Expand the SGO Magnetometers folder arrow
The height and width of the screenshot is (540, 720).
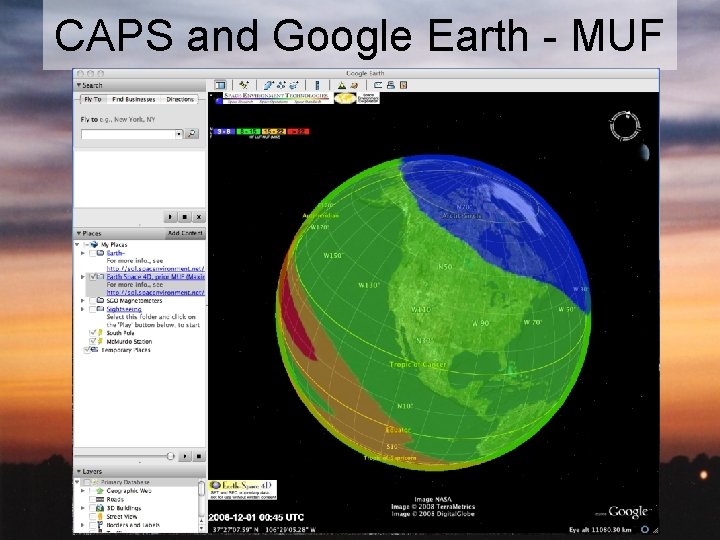coord(83,300)
